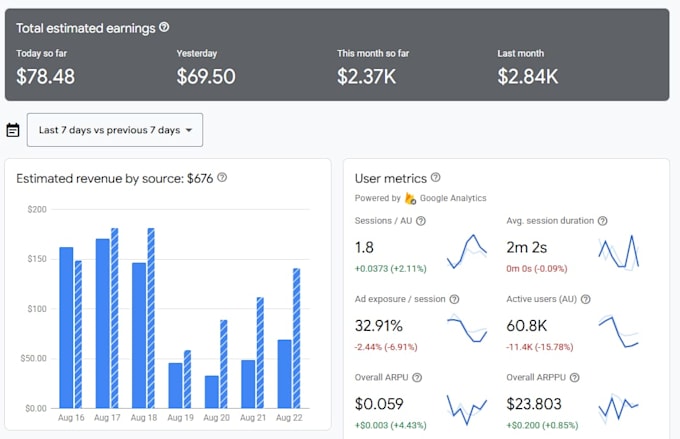
Task: Select the solid Aug 19 revenue bar
Action: click(176, 386)
